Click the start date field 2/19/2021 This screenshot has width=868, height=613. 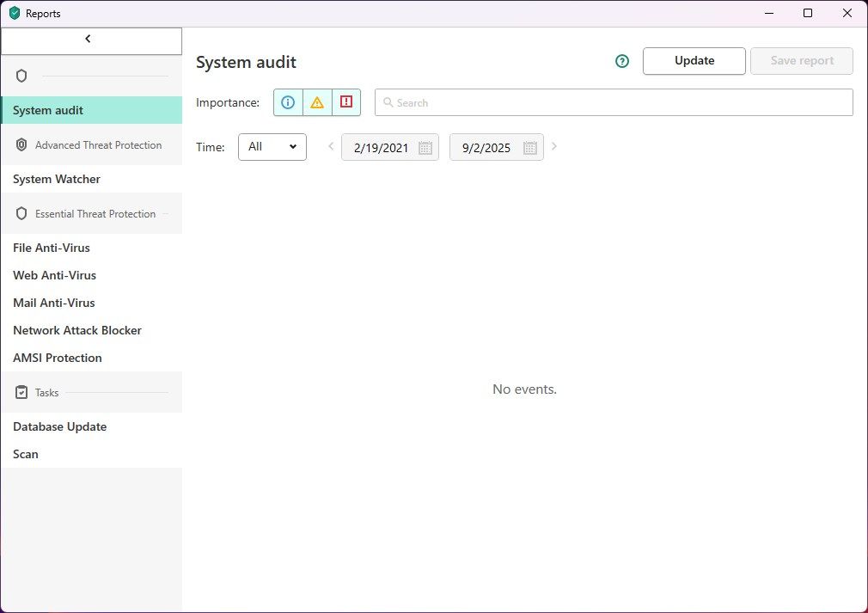pos(390,147)
